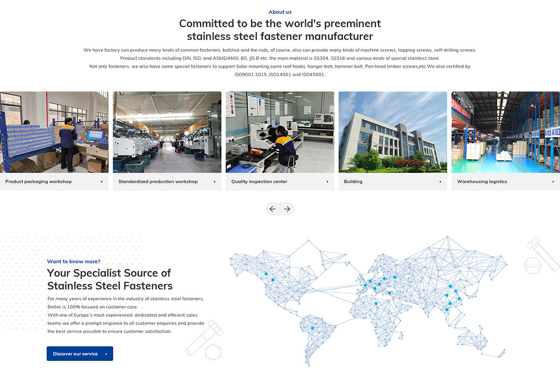Click the arrow inside Discover our service button
The image size is (560, 392).
(x=106, y=354)
